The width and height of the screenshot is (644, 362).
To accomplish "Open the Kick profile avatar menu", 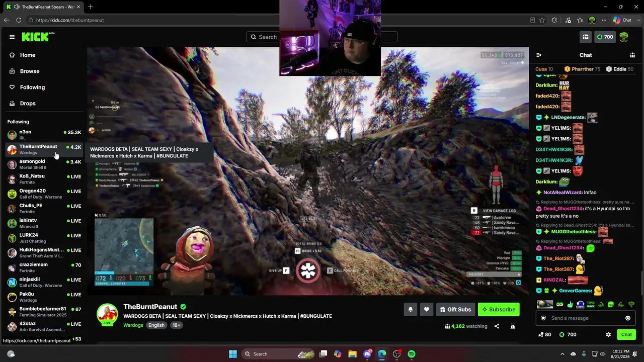I will (624, 37).
